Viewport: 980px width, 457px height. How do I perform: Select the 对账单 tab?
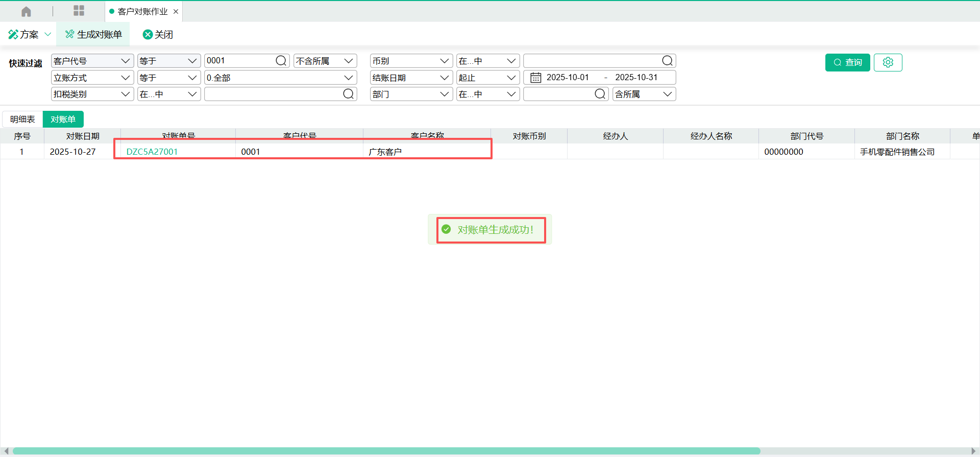[x=63, y=119]
